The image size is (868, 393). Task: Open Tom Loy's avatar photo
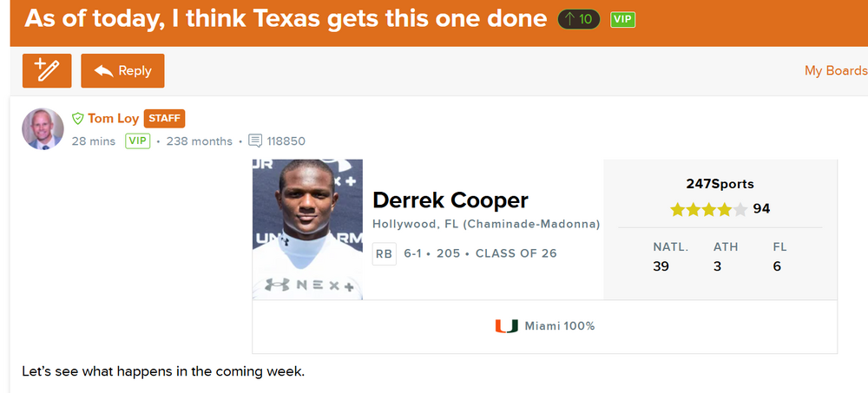[x=43, y=128]
